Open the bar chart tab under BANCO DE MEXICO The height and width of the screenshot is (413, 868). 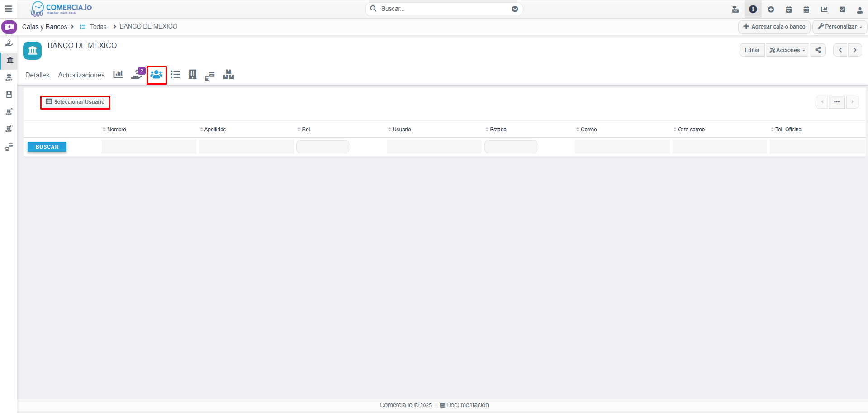pyautogui.click(x=118, y=74)
